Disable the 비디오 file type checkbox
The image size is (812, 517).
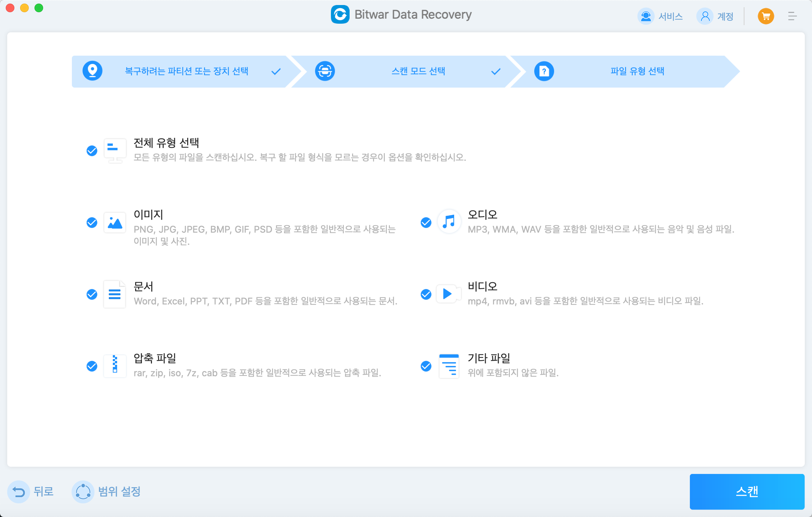426,294
